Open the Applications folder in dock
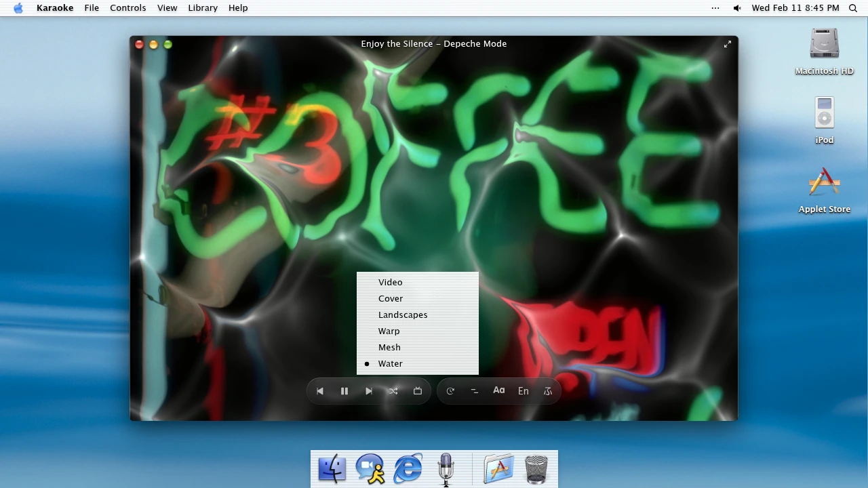The width and height of the screenshot is (868, 488). click(x=498, y=469)
